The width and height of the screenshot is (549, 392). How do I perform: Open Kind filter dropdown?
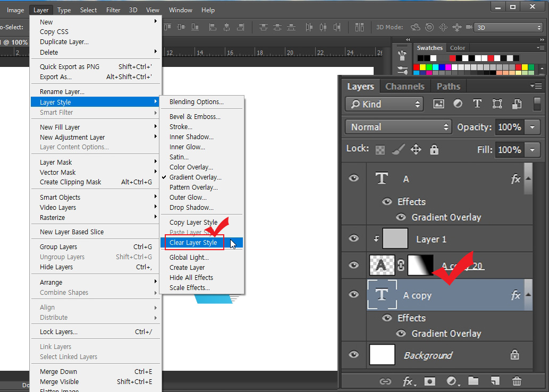(x=384, y=104)
